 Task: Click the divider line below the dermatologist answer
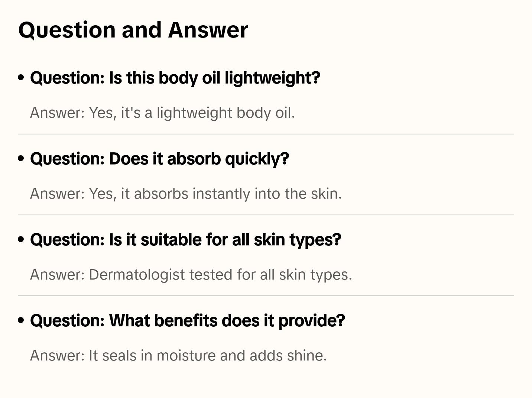coord(266,296)
